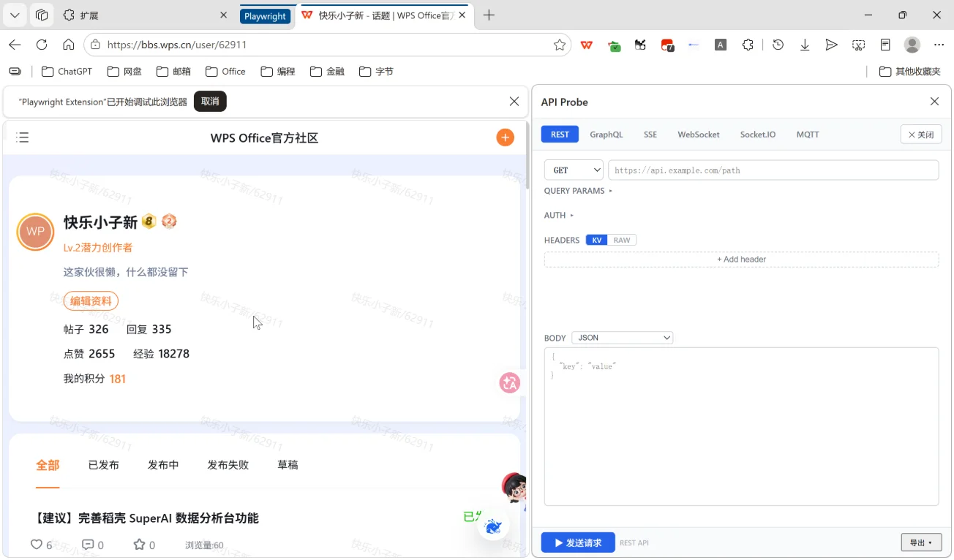Click the 发送请求 send request button

point(578,542)
